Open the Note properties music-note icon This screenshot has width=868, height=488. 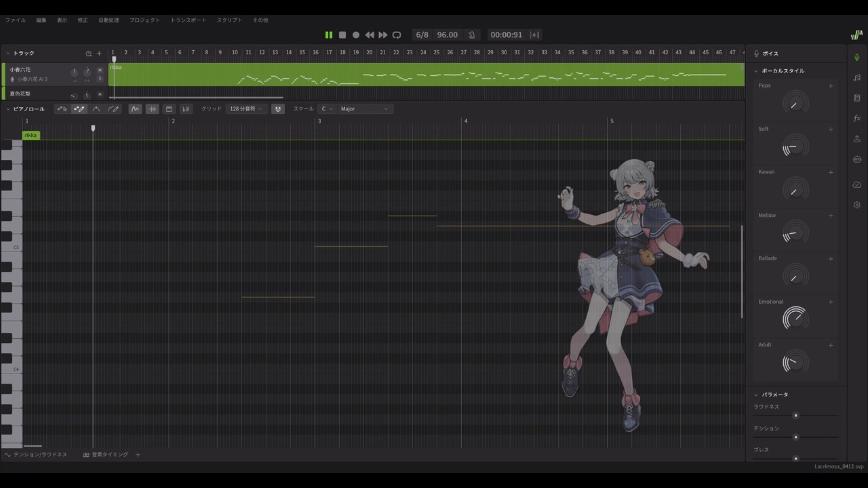pyautogui.click(x=857, y=78)
